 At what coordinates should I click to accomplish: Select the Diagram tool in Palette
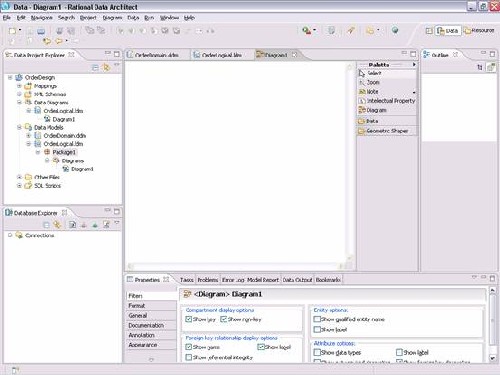(387, 110)
